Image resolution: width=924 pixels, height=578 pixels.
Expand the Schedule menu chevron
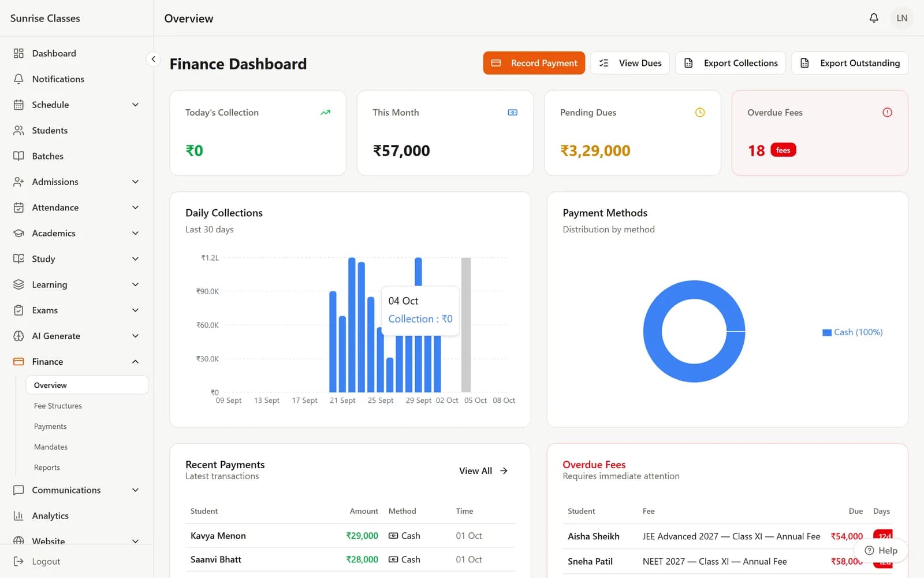135,105
